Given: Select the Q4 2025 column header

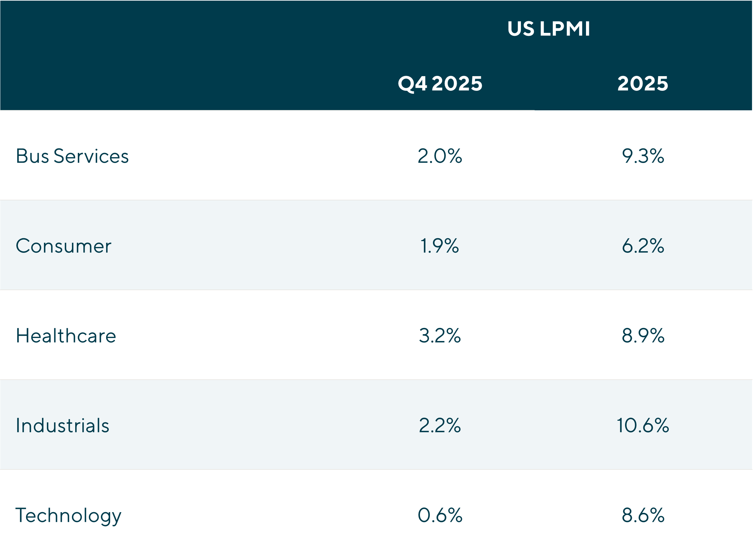Looking at the screenshot, I should click(x=440, y=83).
